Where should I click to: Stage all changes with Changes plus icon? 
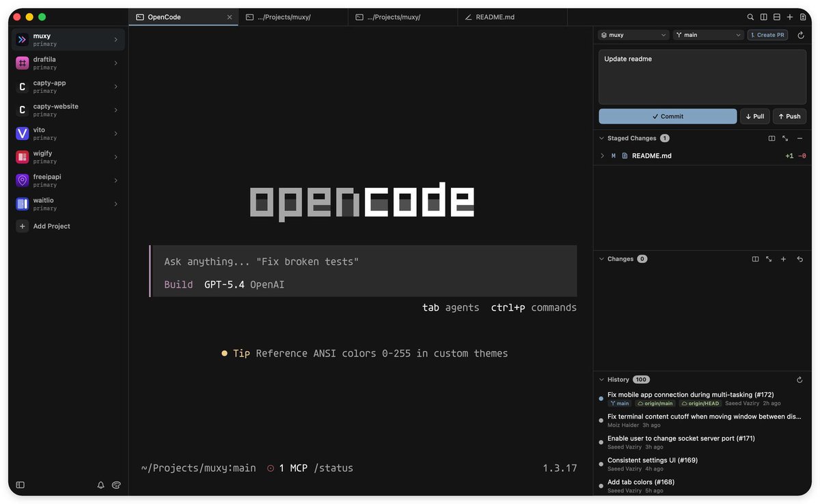(784, 259)
